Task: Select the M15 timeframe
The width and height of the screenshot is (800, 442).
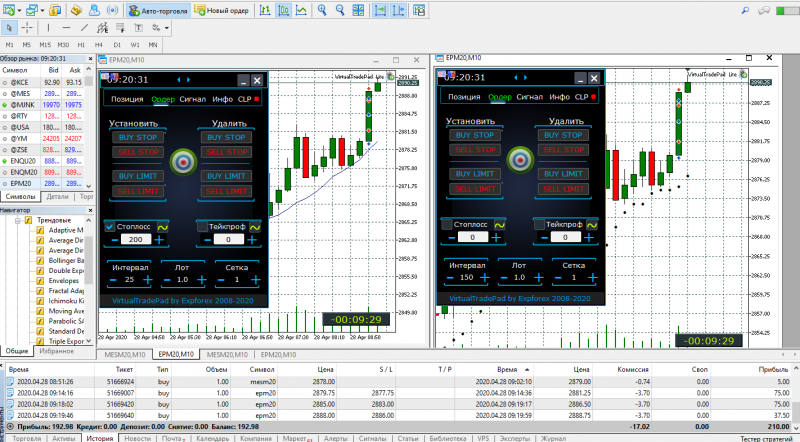Action: point(45,45)
